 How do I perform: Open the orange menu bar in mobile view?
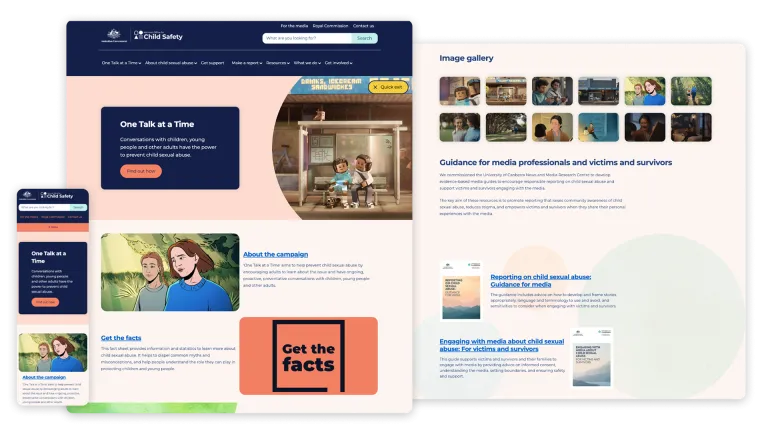[x=53, y=227]
